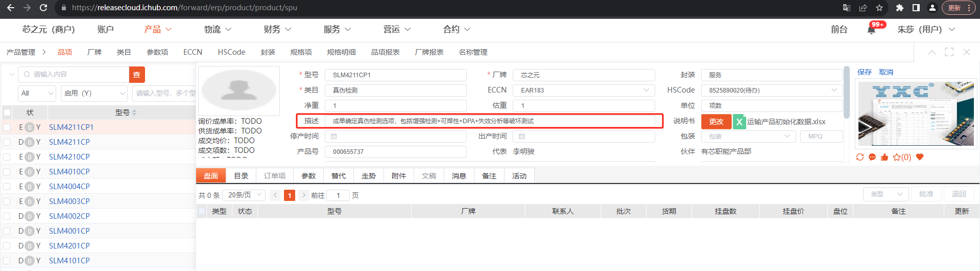
Task: Expand the search panel chevron beside search box
Action: click(11, 75)
